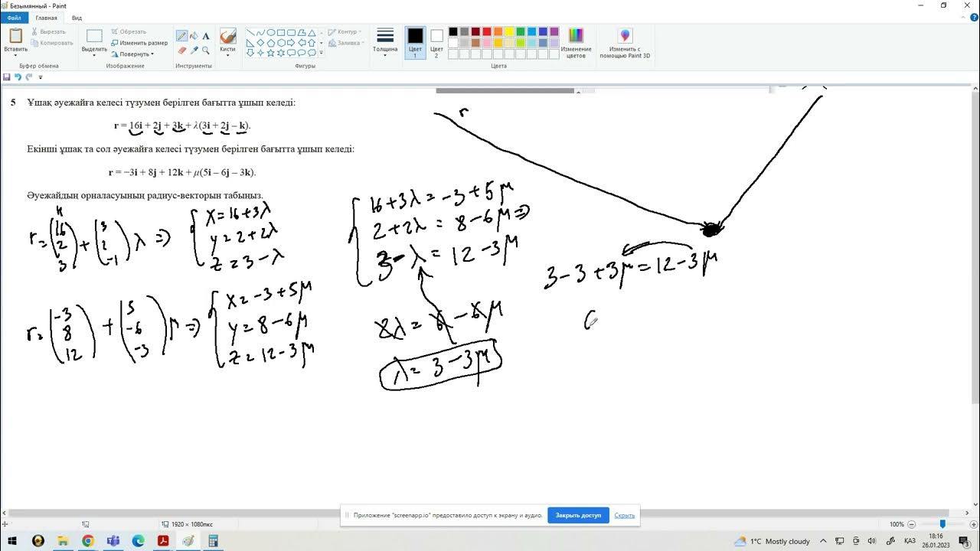
Task: Pick the red color swatch
Action: point(487,32)
